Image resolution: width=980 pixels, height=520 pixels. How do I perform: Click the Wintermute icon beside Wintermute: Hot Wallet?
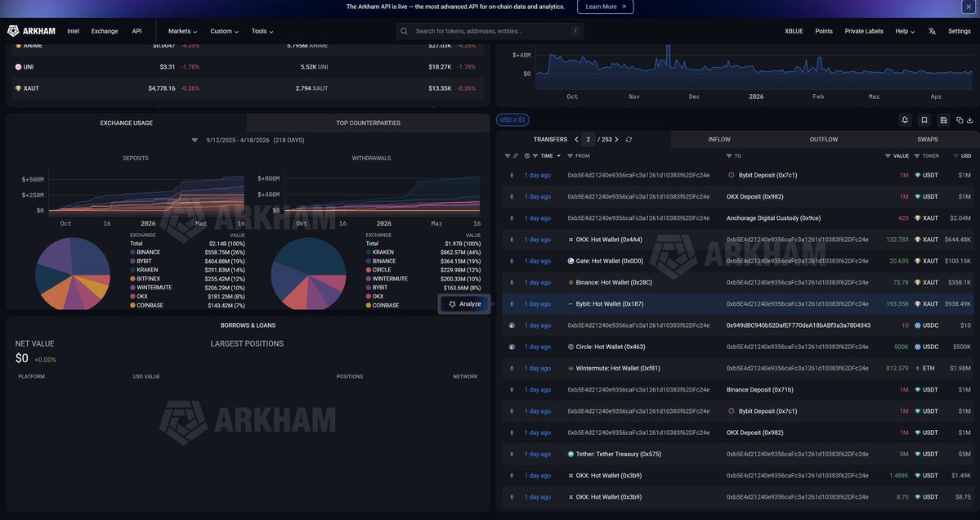tap(571, 368)
